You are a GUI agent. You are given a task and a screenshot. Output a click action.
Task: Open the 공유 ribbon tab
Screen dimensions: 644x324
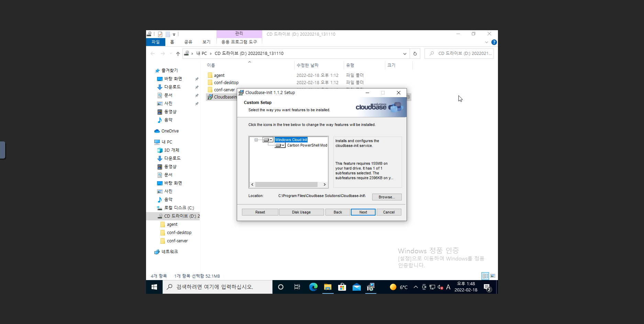tap(188, 42)
